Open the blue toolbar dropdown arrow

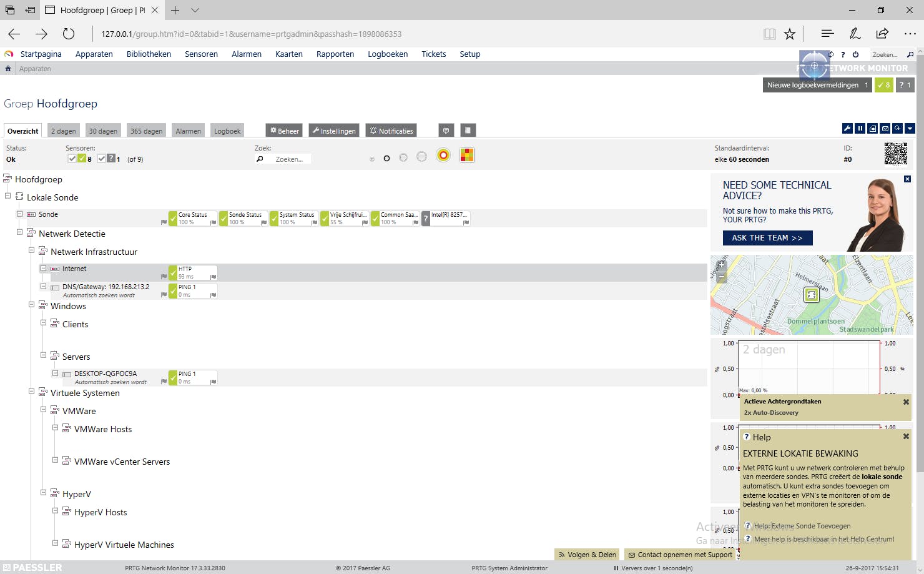coord(910,129)
